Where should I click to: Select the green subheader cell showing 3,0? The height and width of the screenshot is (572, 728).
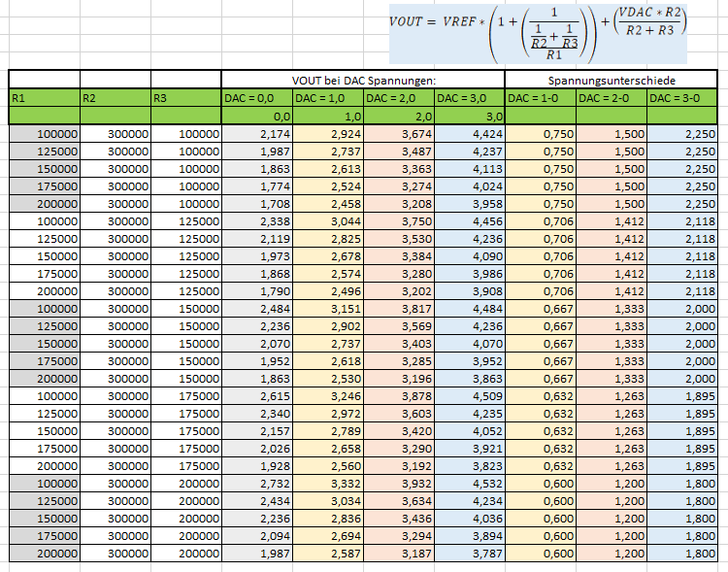click(470, 116)
